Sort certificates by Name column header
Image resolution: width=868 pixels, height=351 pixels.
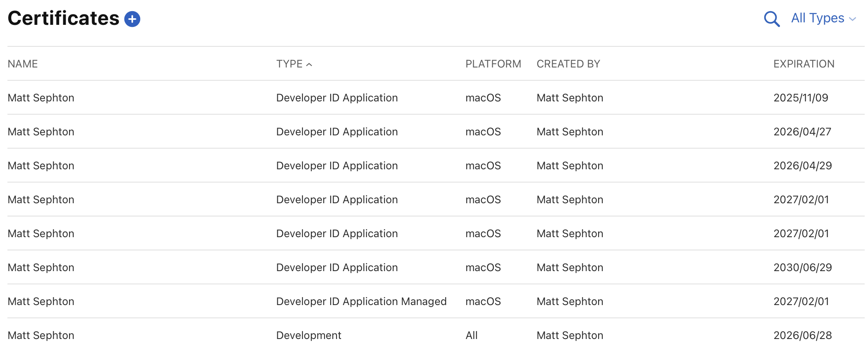pos(23,64)
